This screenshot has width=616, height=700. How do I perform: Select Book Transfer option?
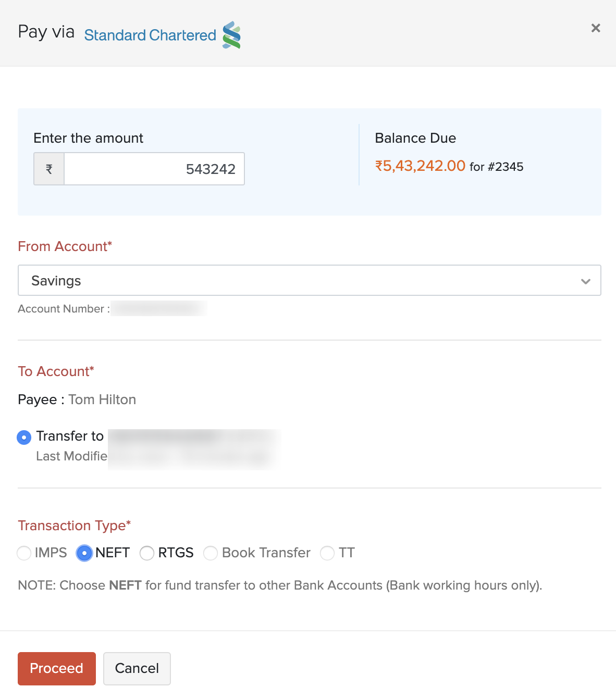211,553
